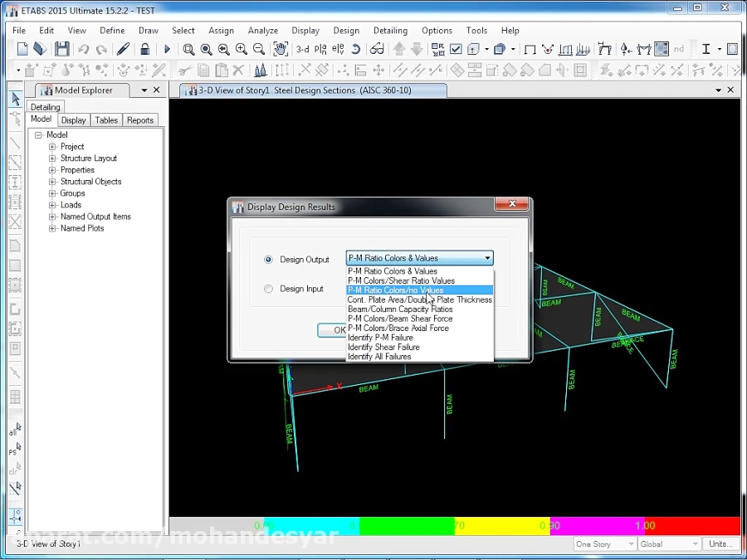This screenshot has height=560, width=747.
Task: Click the Run Analysis play icon
Action: point(167,50)
